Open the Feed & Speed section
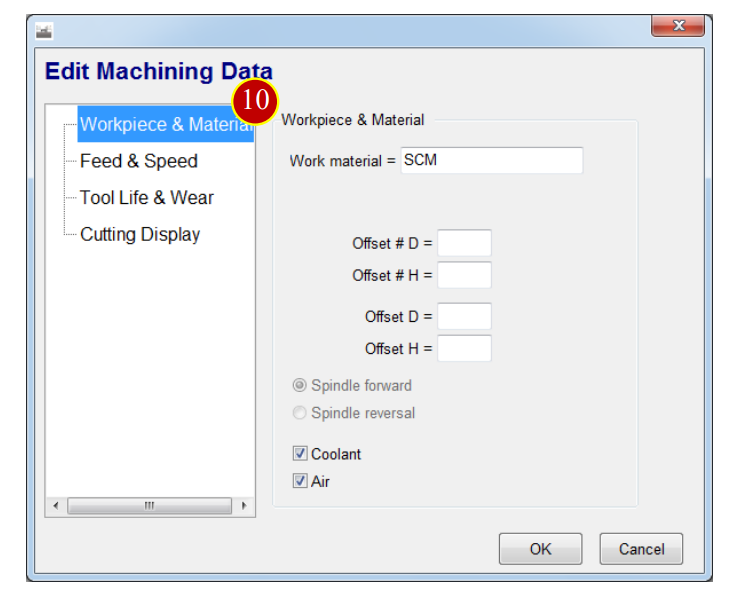This screenshot has height=594, width=750. [x=139, y=161]
